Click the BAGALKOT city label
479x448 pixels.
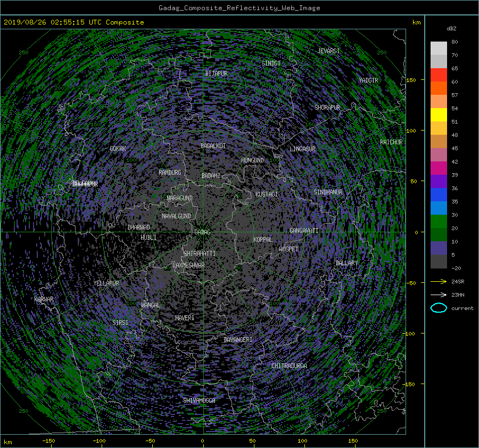click(x=213, y=146)
